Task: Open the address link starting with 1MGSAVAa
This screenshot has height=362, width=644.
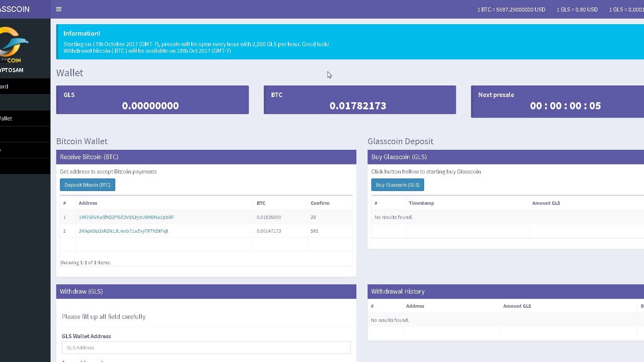Action: click(x=126, y=217)
